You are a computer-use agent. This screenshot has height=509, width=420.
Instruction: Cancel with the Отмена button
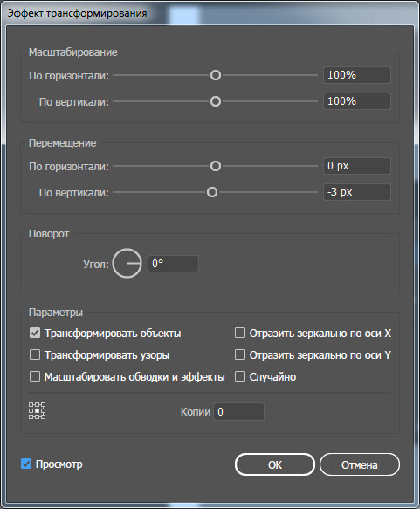click(x=360, y=464)
